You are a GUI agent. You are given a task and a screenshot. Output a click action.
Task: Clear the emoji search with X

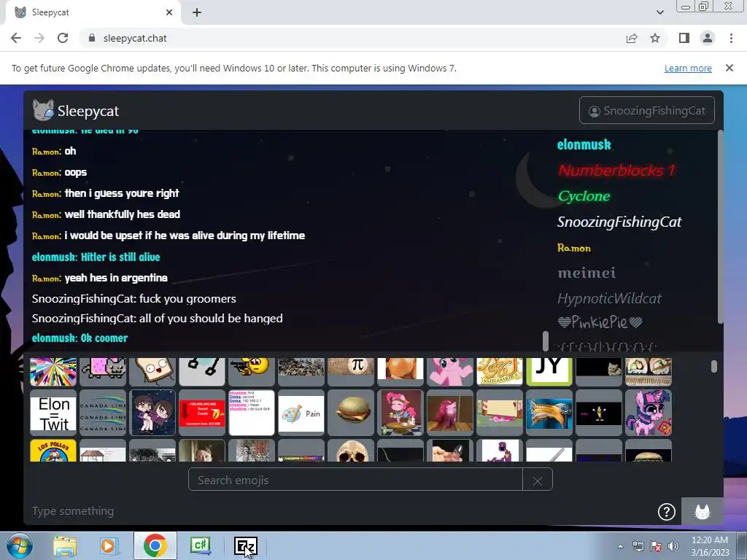538,481
